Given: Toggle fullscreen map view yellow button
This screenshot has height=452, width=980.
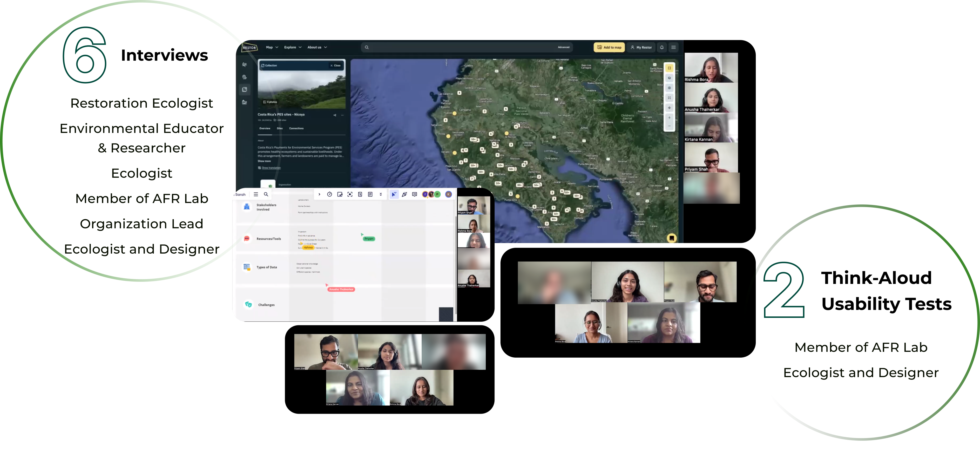Looking at the screenshot, I should 669,68.
